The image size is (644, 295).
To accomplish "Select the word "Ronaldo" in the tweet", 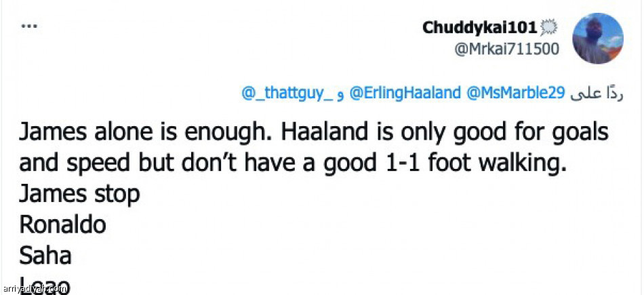I will pos(62,224).
